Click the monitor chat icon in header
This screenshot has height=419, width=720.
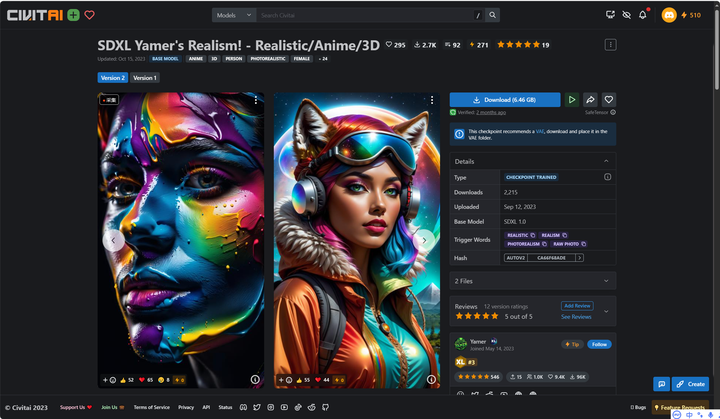click(610, 15)
